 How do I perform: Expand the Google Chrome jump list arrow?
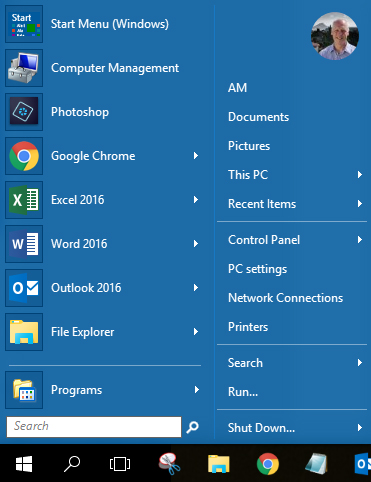[x=196, y=156]
